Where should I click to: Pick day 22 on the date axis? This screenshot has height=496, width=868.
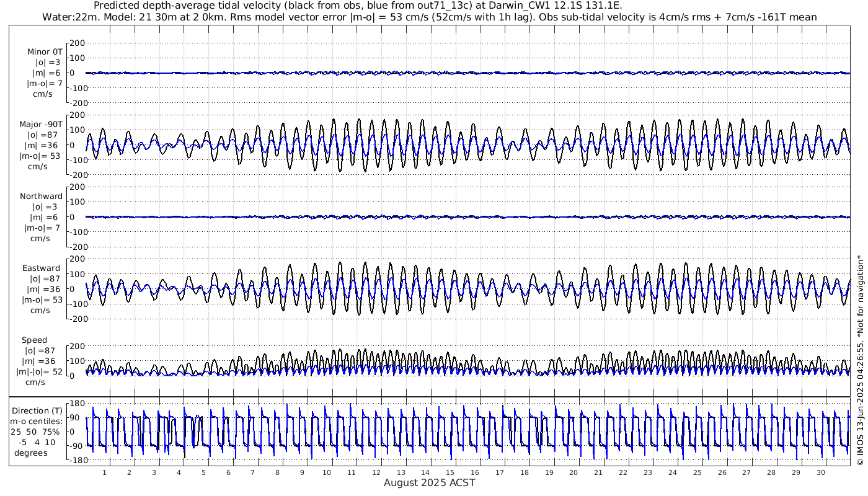coord(623,472)
